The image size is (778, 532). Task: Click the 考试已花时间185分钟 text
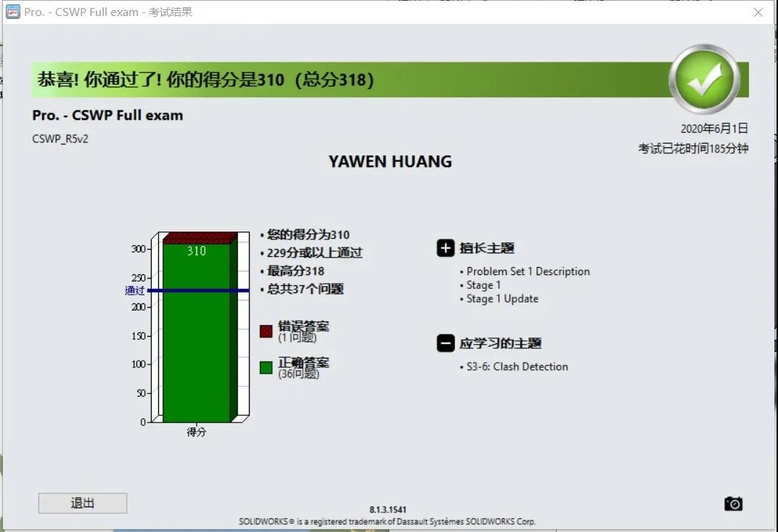tap(692, 148)
